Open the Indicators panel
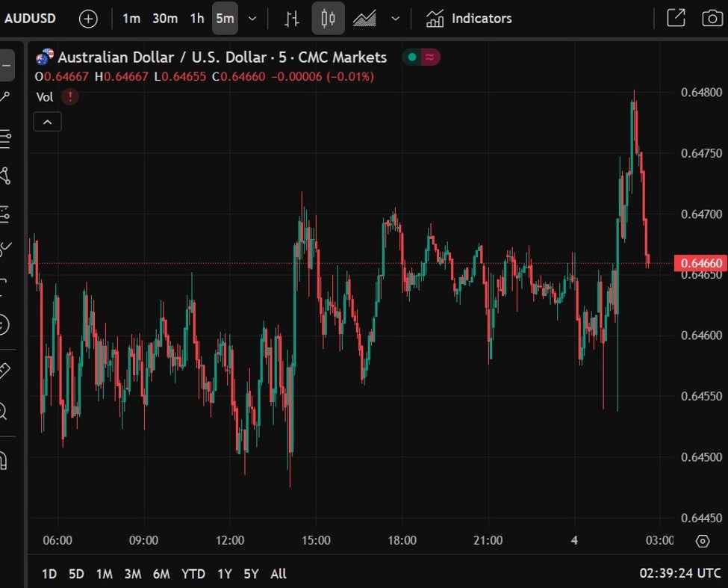This screenshot has height=588, width=728. 468,18
